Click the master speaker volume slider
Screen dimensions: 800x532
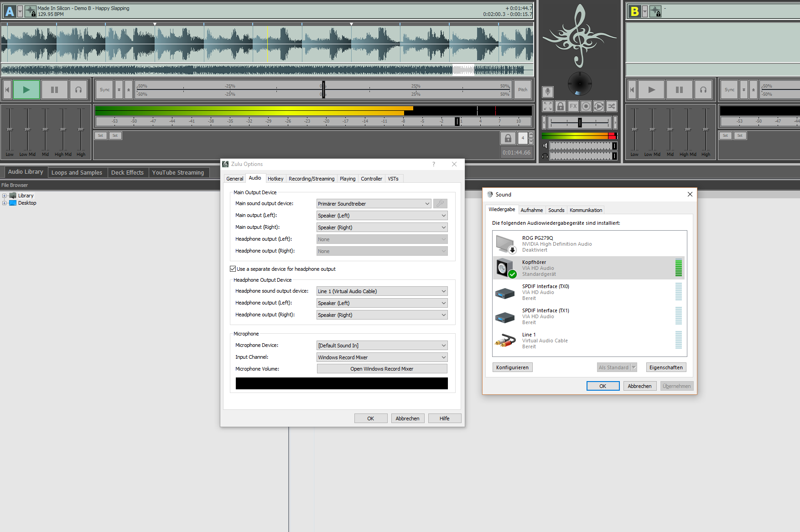coord(583,146)
